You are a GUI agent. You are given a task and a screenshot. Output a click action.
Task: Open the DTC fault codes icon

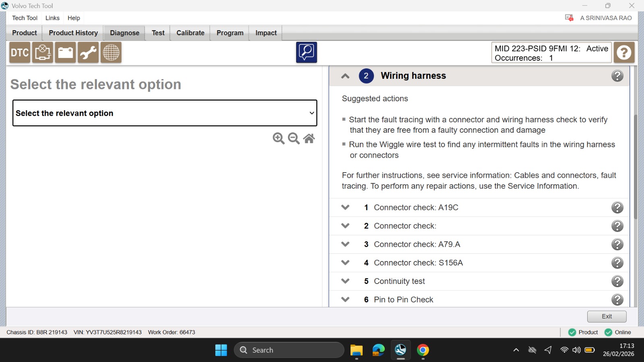[20, 53]
